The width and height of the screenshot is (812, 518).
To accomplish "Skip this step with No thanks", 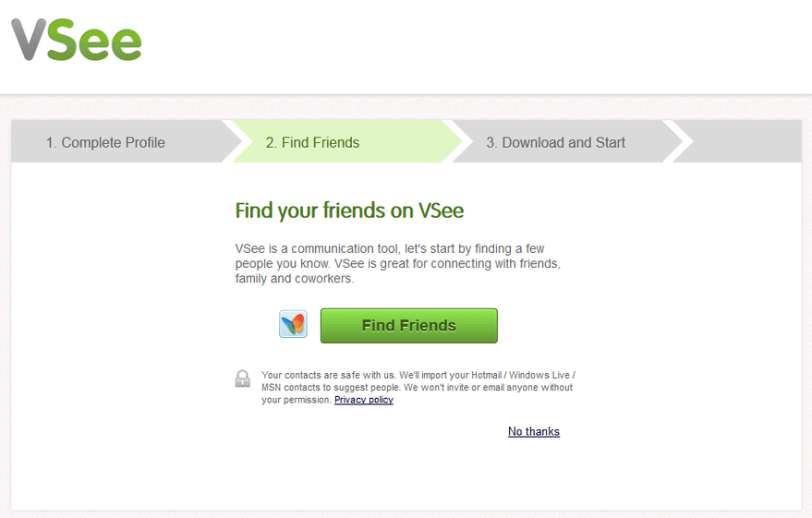I will coord(533,431).
